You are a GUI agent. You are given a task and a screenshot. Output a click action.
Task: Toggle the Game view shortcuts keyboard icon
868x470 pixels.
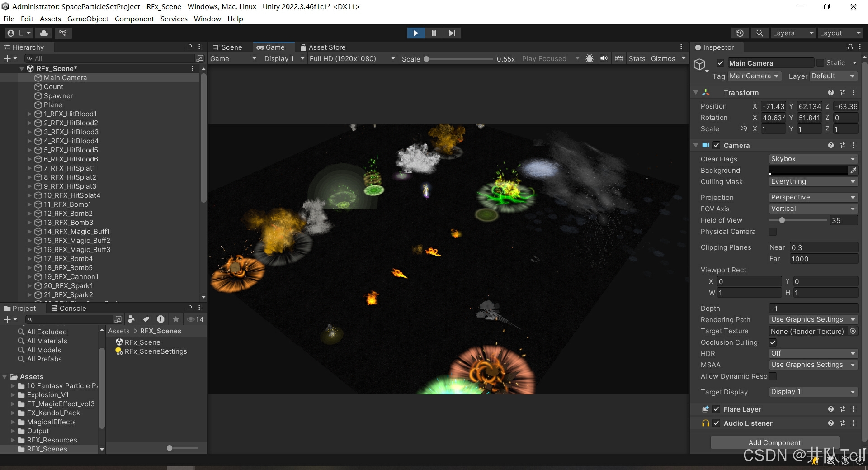(619, 59)
